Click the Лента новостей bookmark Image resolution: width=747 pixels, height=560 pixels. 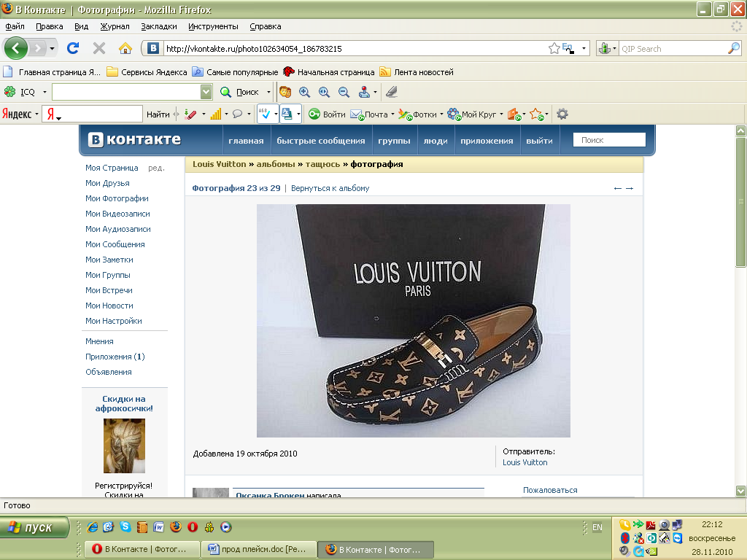[x=417, y=72]
